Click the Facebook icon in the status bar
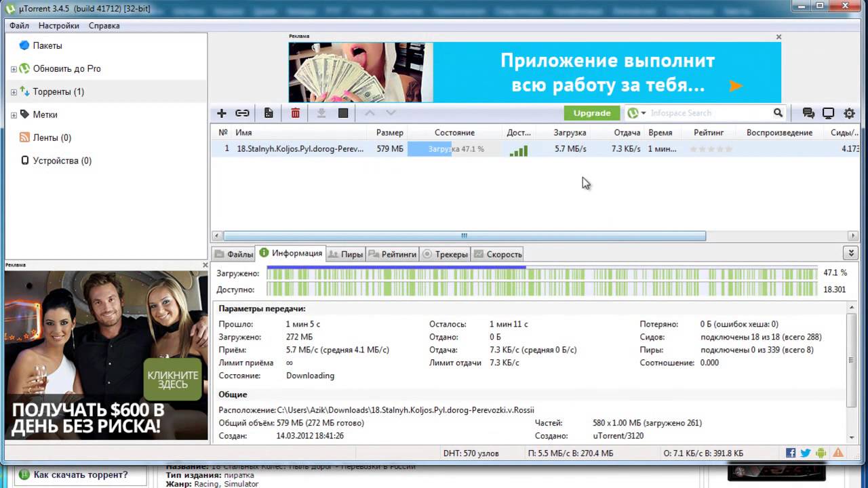Viewport: 868px width, 488px height. pyautogui.click(x=791, y=453)
